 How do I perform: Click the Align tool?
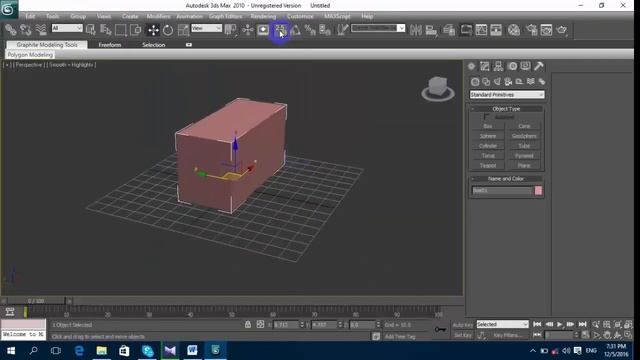[x=431, y=30]
